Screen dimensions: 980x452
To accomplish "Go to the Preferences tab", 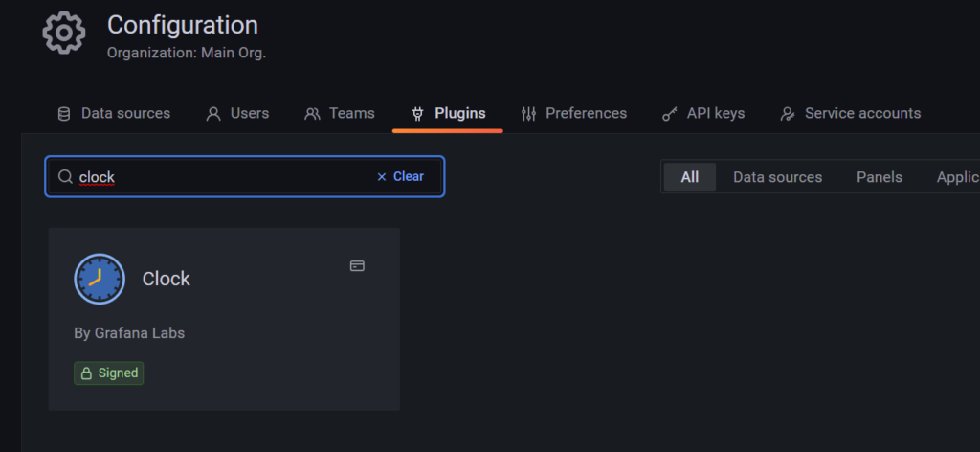I will pos(574,113).
